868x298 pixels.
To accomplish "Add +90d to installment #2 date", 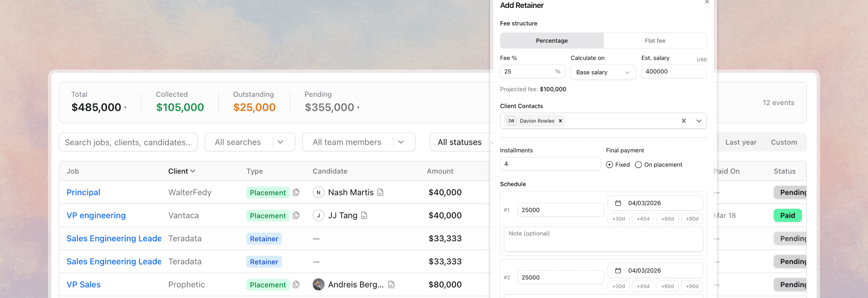I will pos(692,286).
